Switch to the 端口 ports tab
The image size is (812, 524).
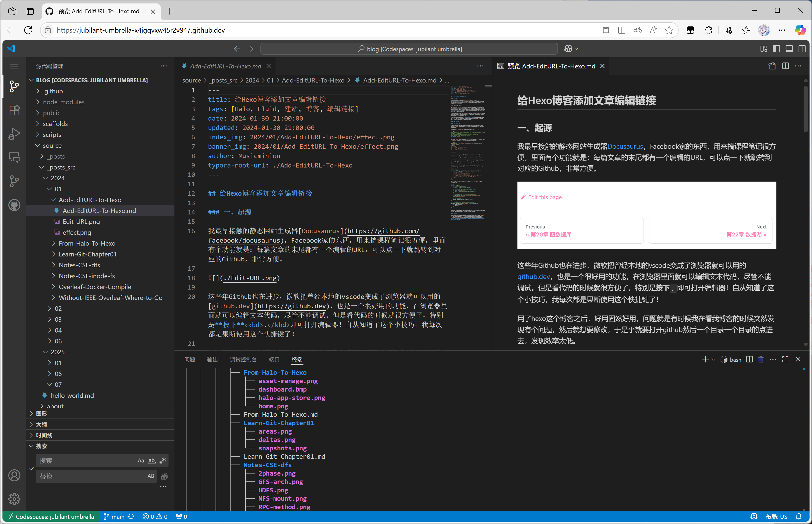[274, 359]
